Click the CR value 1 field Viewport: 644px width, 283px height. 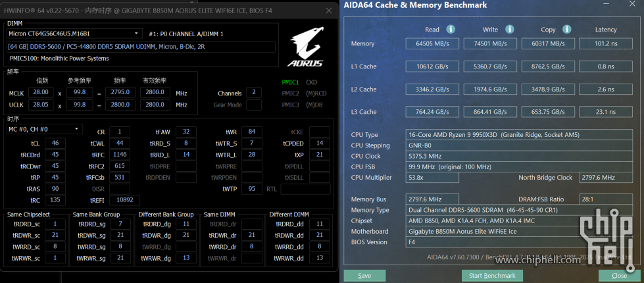pyautogui.click(x=120, y=132)
